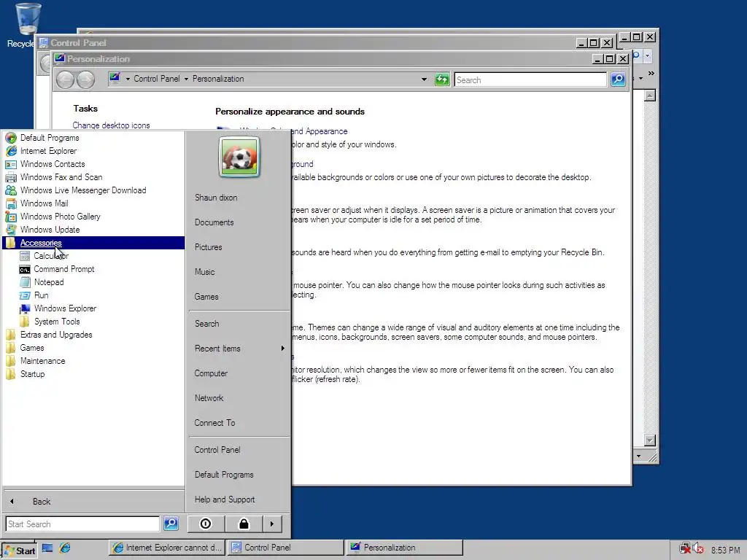Open Computer from the Start menu

pyautogui.click(x=211, y=373)
